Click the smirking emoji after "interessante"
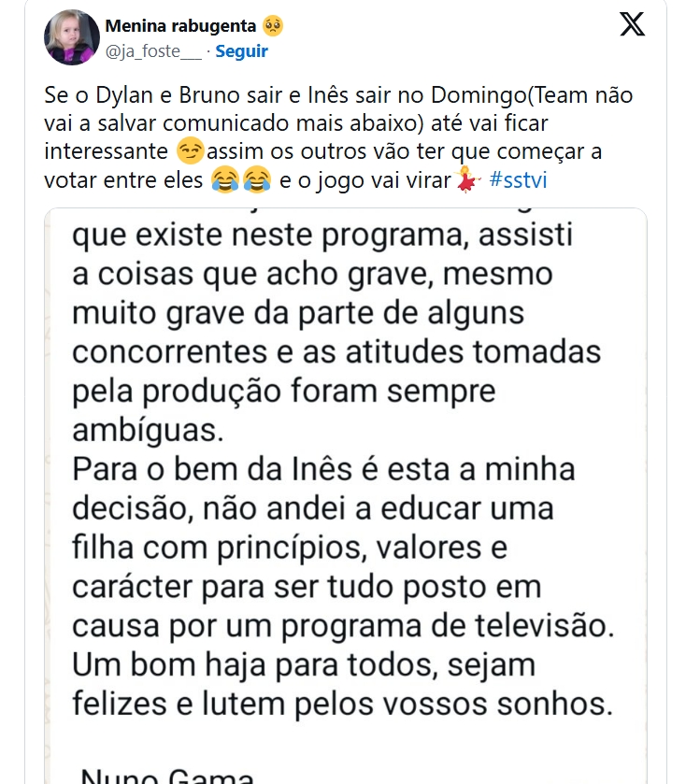The height and width of the screenshot is (784, 686). click(190, 150)
